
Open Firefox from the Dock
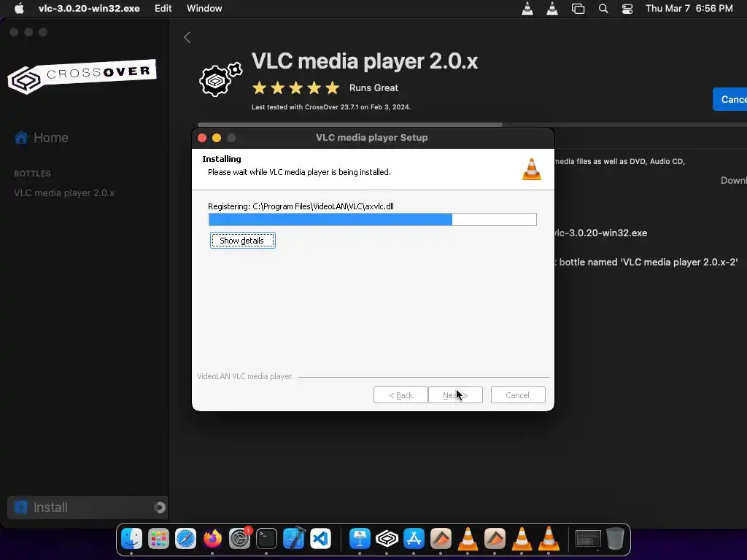click(212, 539)
